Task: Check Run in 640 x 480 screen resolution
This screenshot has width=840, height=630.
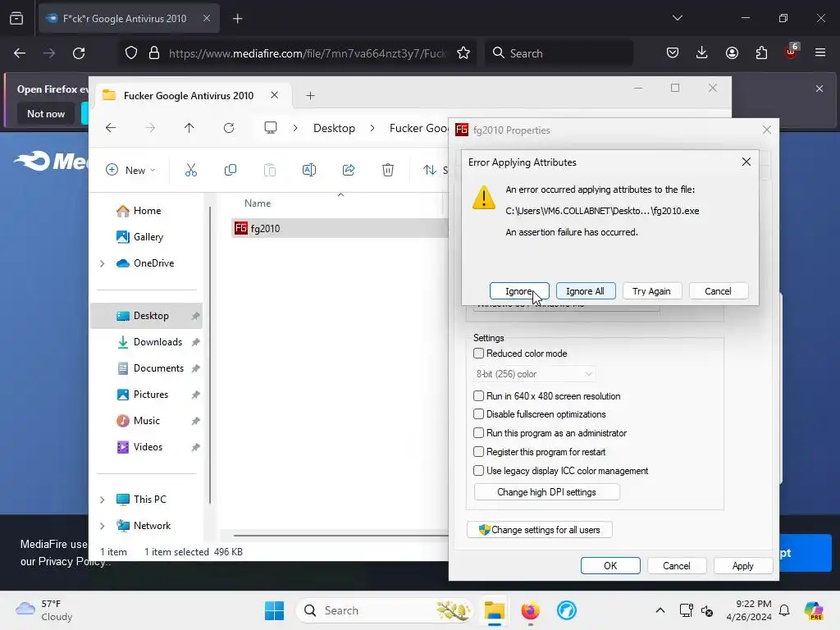Action: click(x=478, y=396)
